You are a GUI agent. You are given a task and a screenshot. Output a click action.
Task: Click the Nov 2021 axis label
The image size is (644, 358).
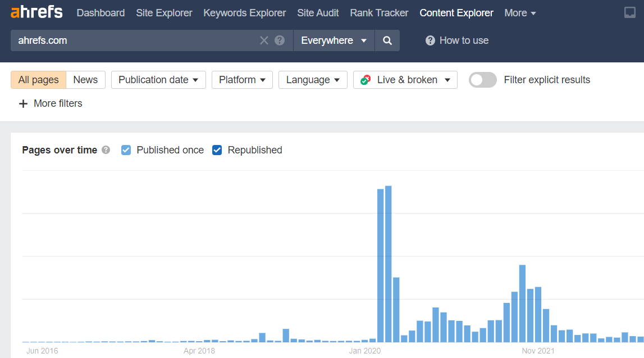point(538,351)
